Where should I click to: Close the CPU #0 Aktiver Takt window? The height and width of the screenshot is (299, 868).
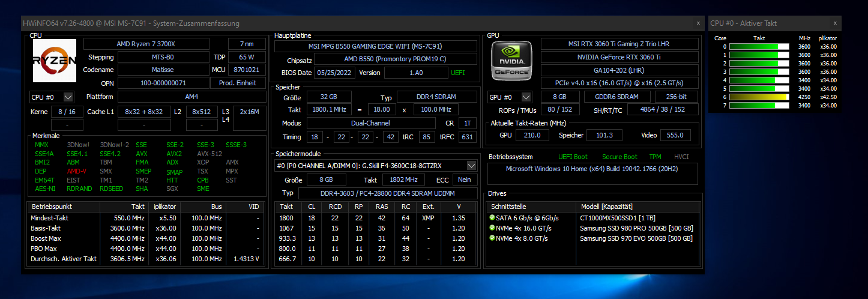click(x=835, y=23)
